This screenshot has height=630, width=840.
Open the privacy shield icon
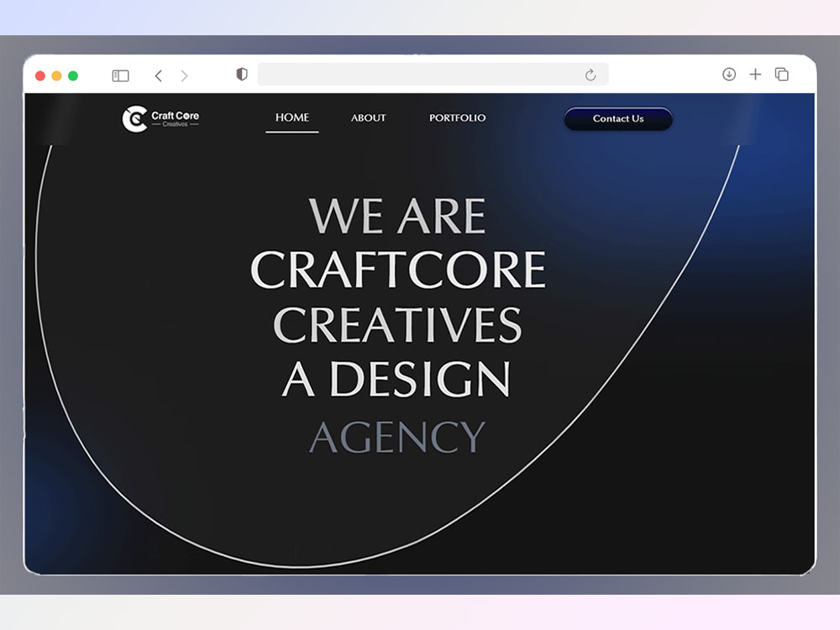click(242, 75)
